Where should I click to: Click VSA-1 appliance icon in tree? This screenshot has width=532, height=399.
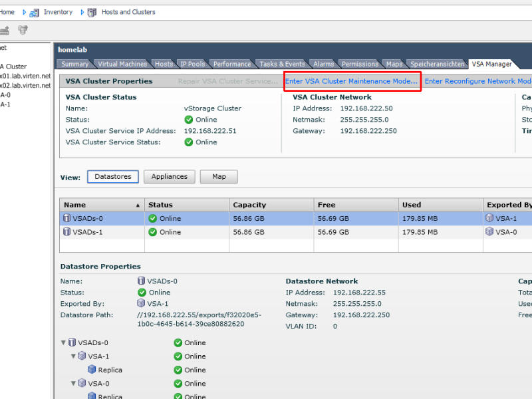(82, 356)
